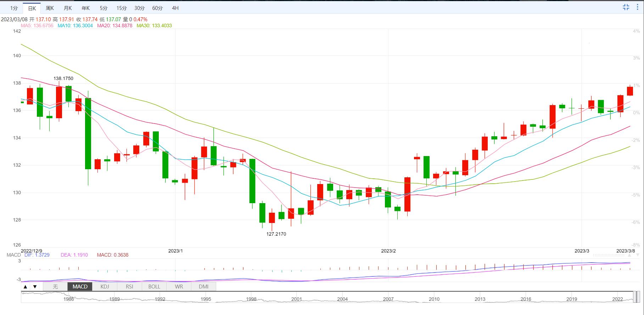
Task: Click the gray up triangle under 2023/3/8
Action: pyautogui.click(x=629, y=255)
